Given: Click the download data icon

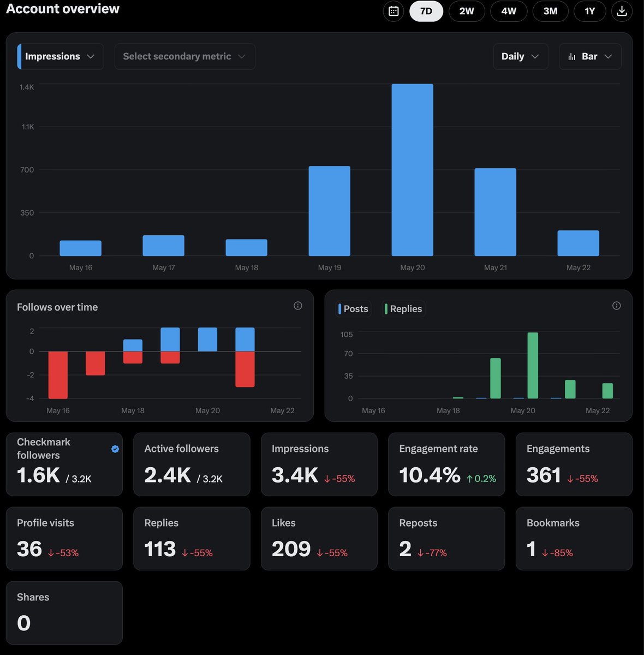Looking at the screenshot, I should [x=622, y=11].
